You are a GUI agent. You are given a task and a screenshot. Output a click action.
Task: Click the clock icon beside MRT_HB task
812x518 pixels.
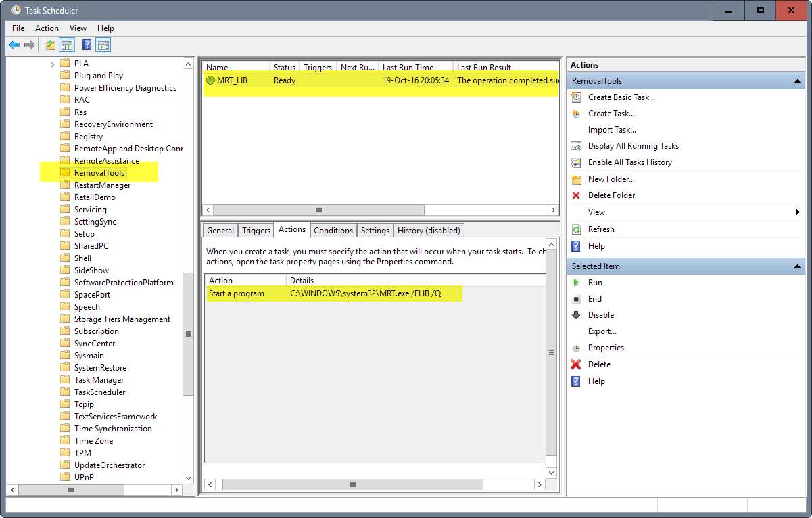pos(210,80)
